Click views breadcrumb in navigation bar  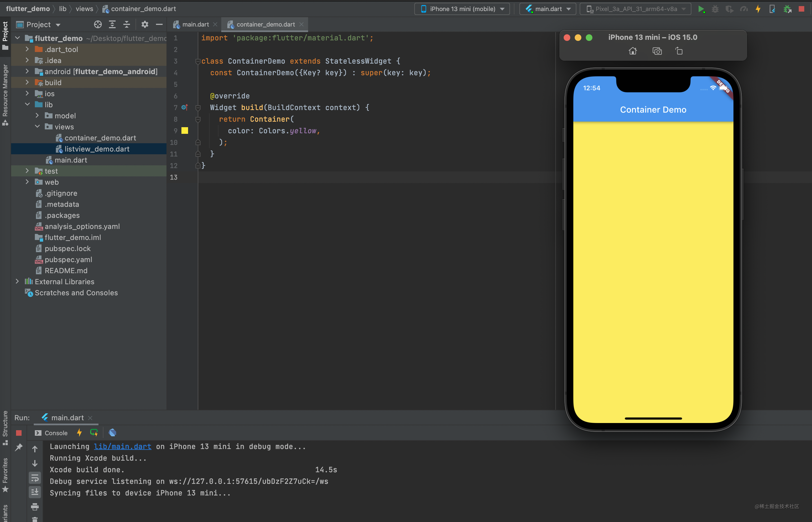coord(84,9)
